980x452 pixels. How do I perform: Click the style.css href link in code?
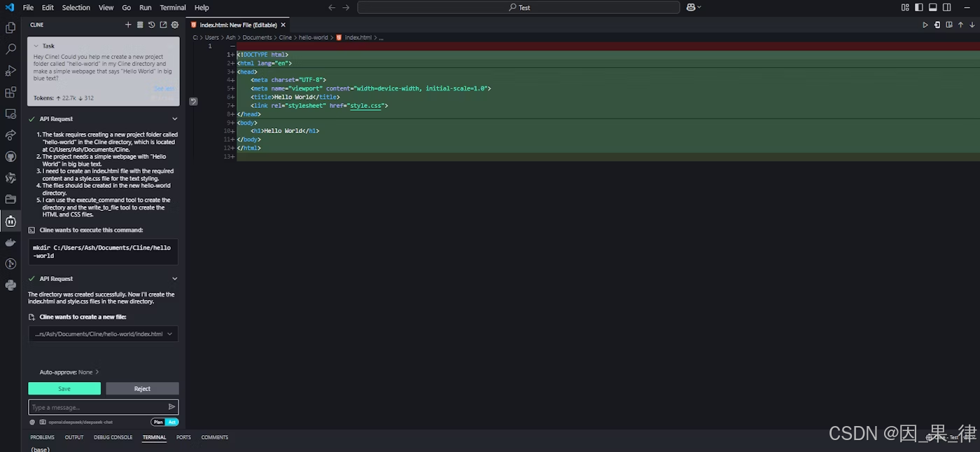point(365,106)
